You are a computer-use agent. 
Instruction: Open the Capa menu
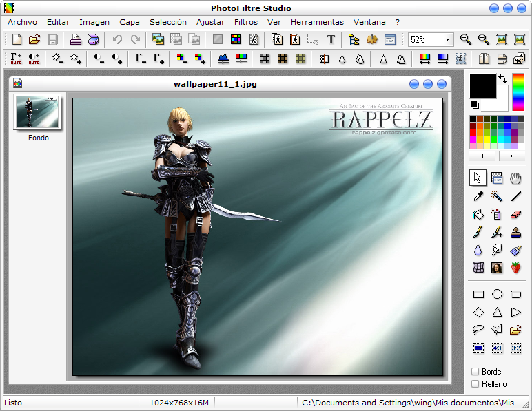[129, 22]
